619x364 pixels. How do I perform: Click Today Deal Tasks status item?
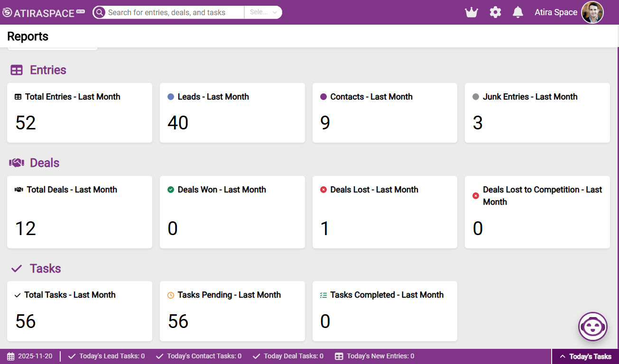point(288,356)
